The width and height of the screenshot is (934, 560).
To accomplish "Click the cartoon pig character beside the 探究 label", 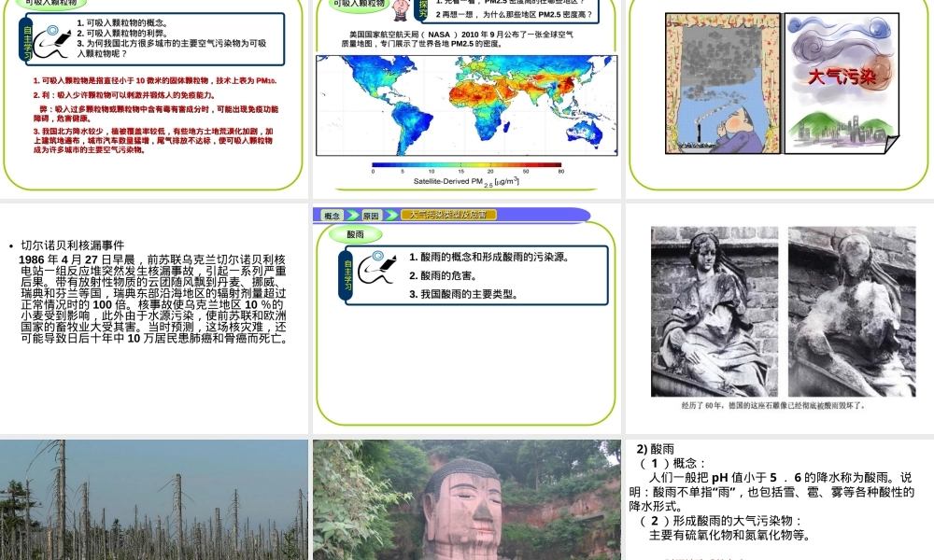I will tap(402, 9).
